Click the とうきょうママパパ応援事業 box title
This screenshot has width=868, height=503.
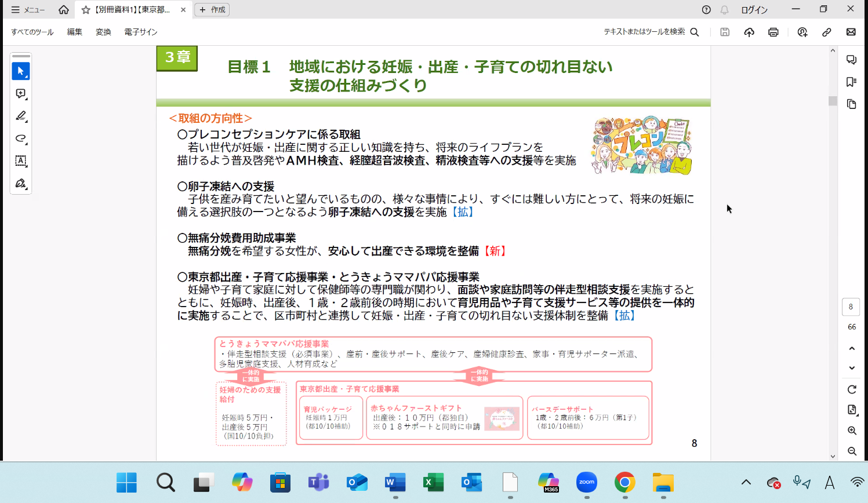click(x=274, y=344)
